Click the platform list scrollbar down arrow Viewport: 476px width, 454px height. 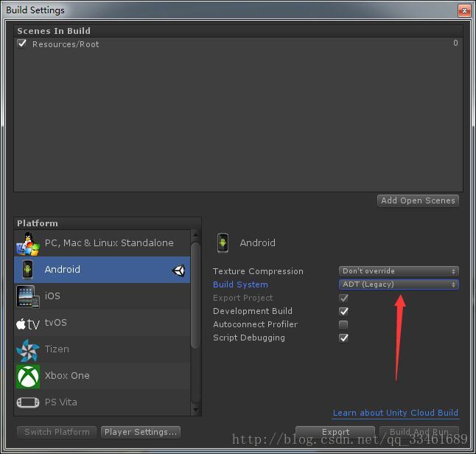coord(195,411)
